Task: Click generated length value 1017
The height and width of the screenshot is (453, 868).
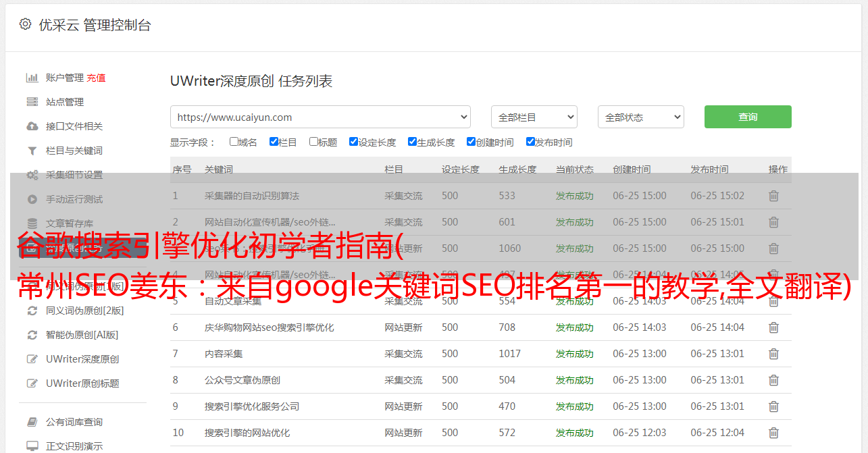Action: tap(510, 354)
